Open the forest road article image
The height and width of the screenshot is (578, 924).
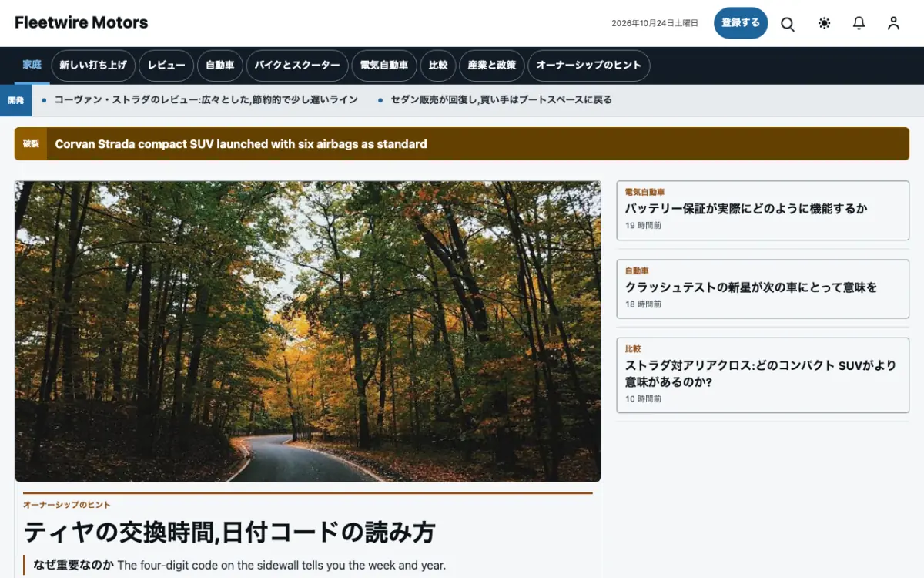(308, 331)
